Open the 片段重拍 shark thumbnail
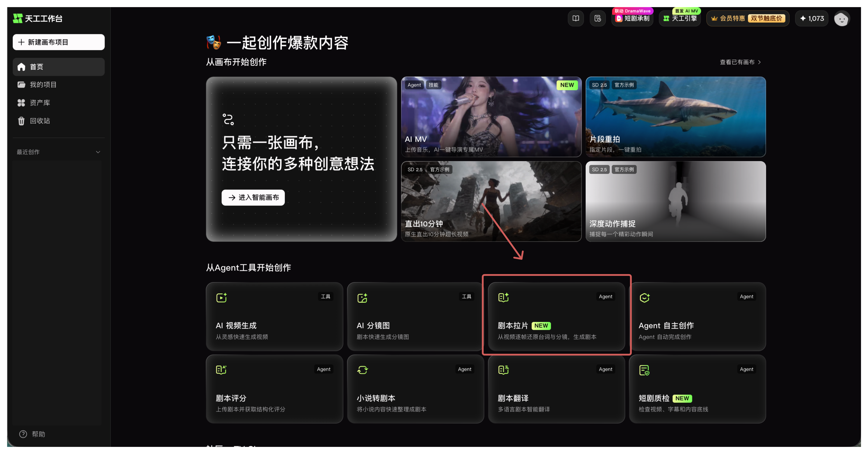Image resolution: width=868 pixels, height=454 pixels. point(676,117)
